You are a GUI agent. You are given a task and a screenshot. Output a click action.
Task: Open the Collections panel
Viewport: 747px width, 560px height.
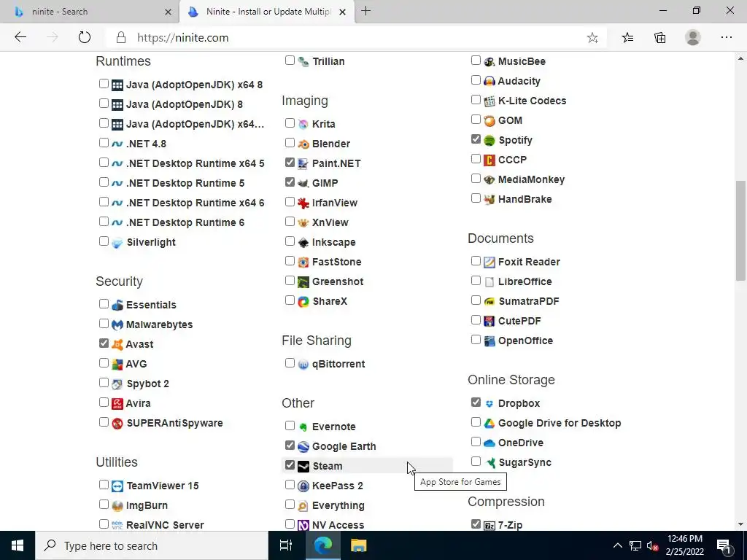pyautogui.click(x=659, y=38)
